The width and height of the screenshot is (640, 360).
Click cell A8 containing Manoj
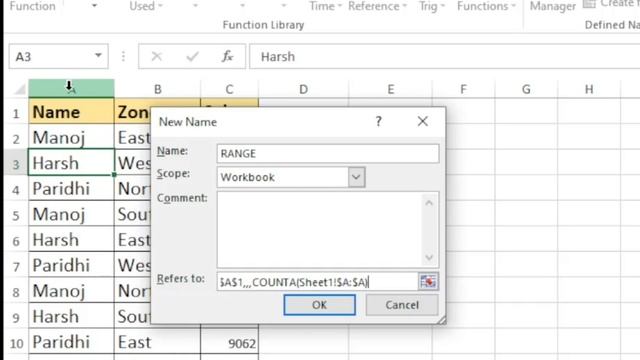[x=71, y=291]
